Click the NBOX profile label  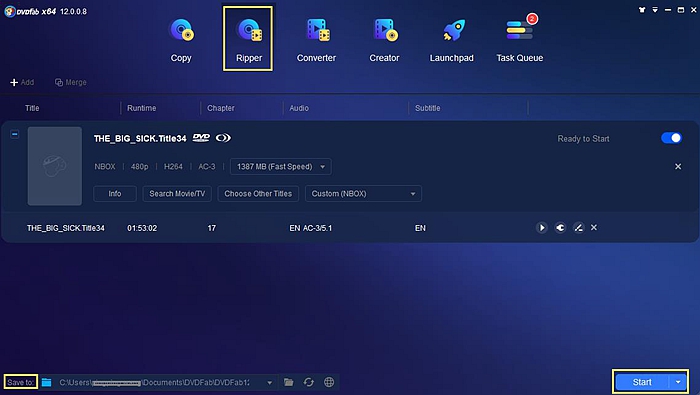(x=105, y=166)
